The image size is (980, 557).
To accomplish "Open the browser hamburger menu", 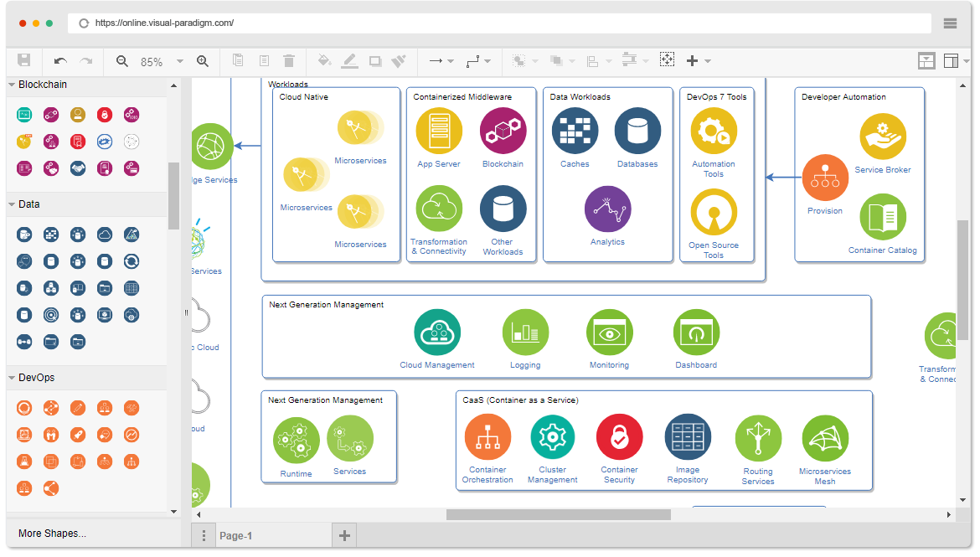I will (952, 23).
